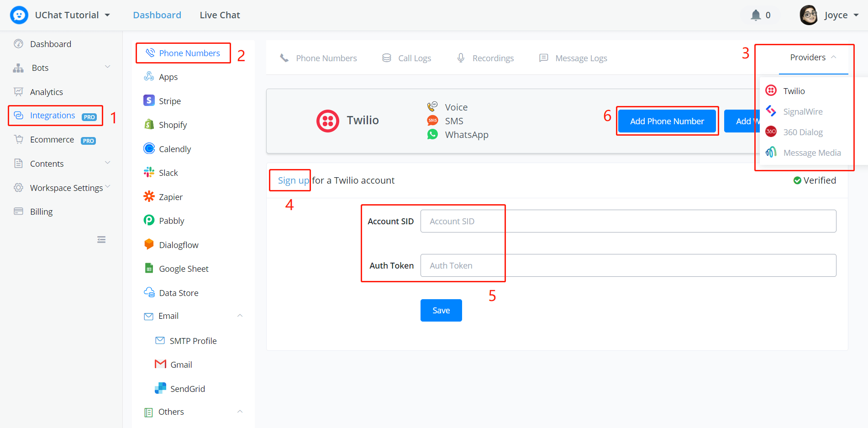This screenshot has width=868, height=428.
Task: Click the Verified status indicator
Action: 815,180
